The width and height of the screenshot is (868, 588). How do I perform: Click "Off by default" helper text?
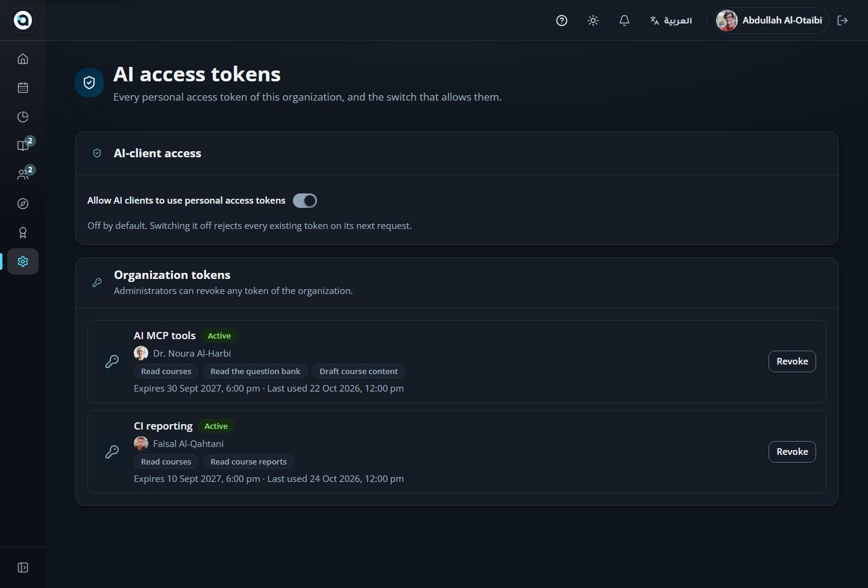click(250, 225)
